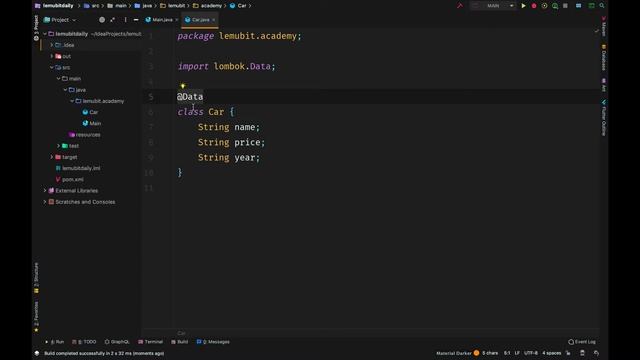The image size is (640, 360).
Task: Select the lemubitdaily.iml file
Action: [x=78, y=168]
